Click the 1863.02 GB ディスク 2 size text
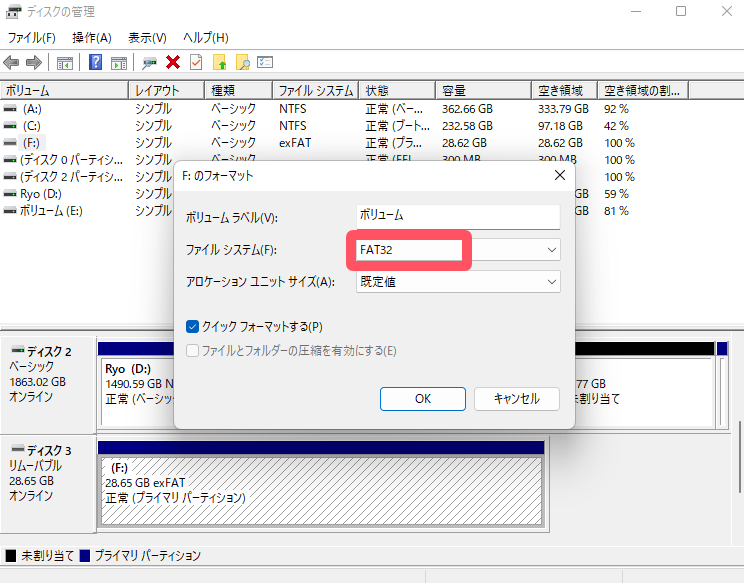The image size is (744, 583). pos(37,382)
